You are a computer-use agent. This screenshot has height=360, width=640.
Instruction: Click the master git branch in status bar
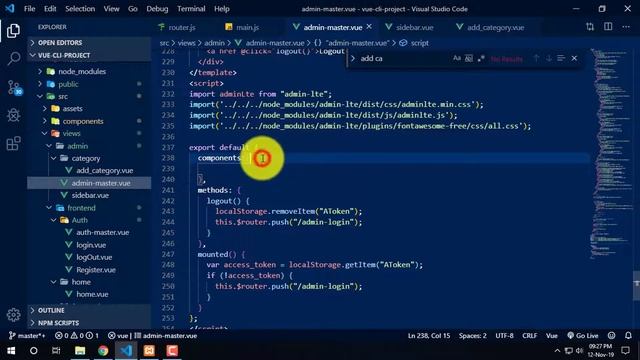pyautogui.click(x=27, y=336)
